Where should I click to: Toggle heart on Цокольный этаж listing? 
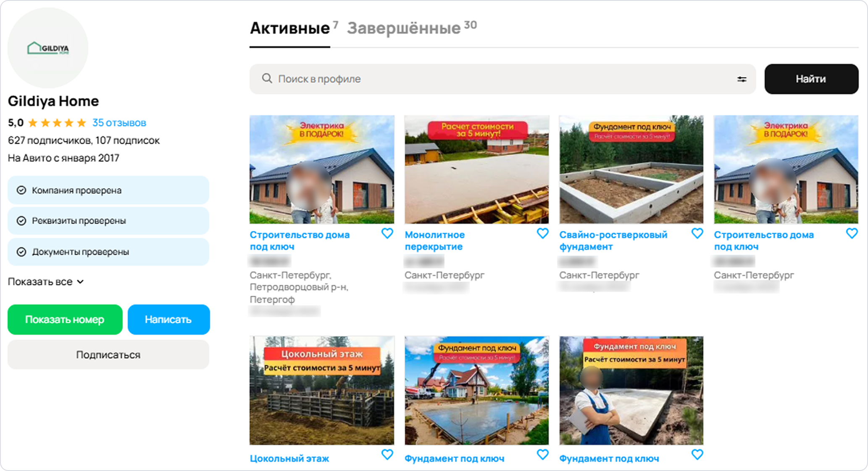click(x=387, y=455)
